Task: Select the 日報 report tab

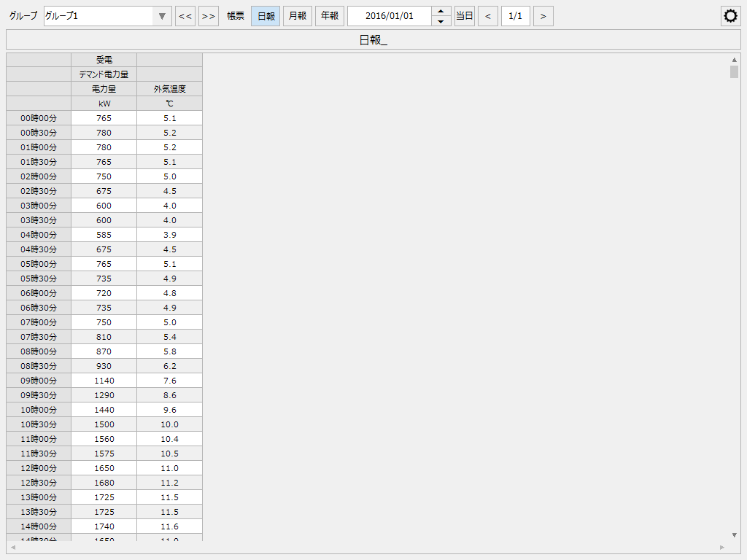Action: (x=265, y=15)
